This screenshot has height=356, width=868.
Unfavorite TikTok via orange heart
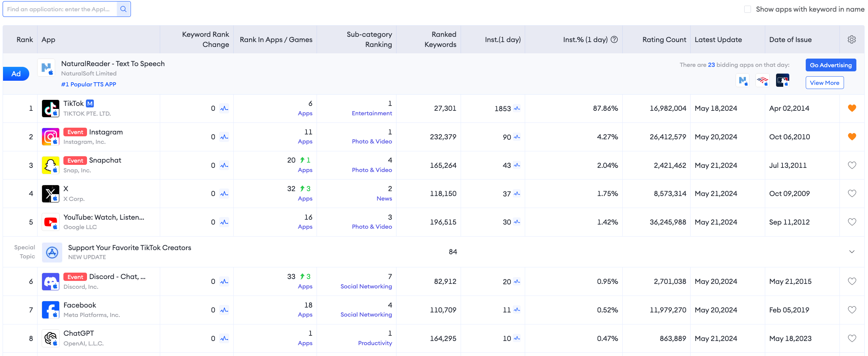tap(852, 108)
